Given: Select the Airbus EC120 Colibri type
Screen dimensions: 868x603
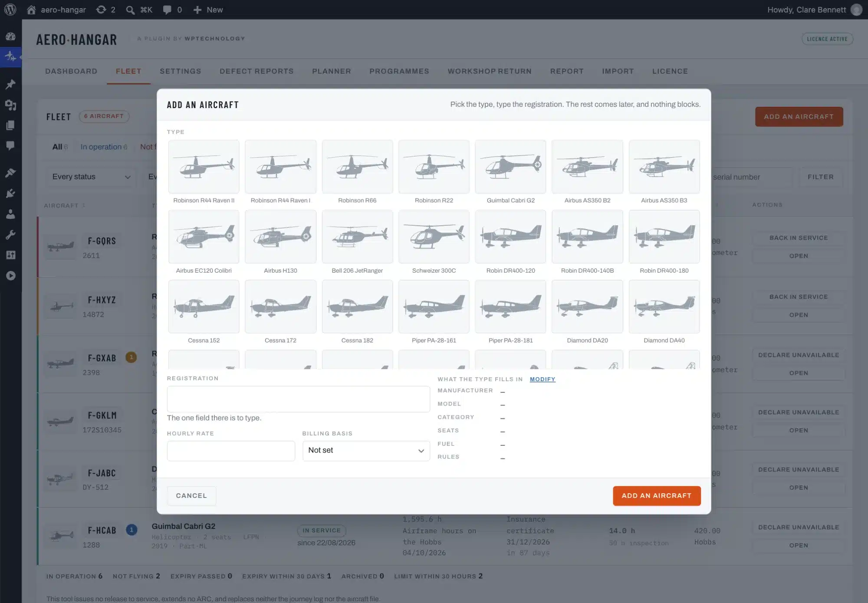Looking at the screenshot, I should click(x=204, y=242).
